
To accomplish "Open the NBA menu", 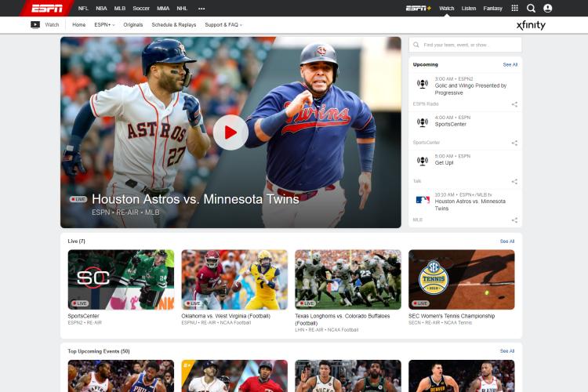I will (x=101, y=9).
